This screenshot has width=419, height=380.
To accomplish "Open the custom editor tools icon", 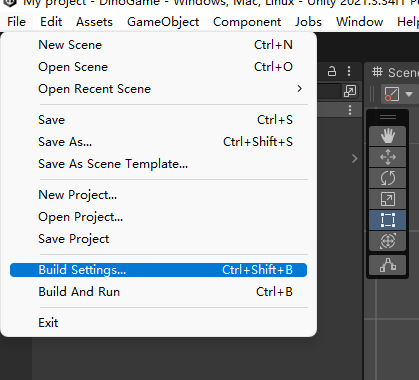I will (x=387, y=265).
